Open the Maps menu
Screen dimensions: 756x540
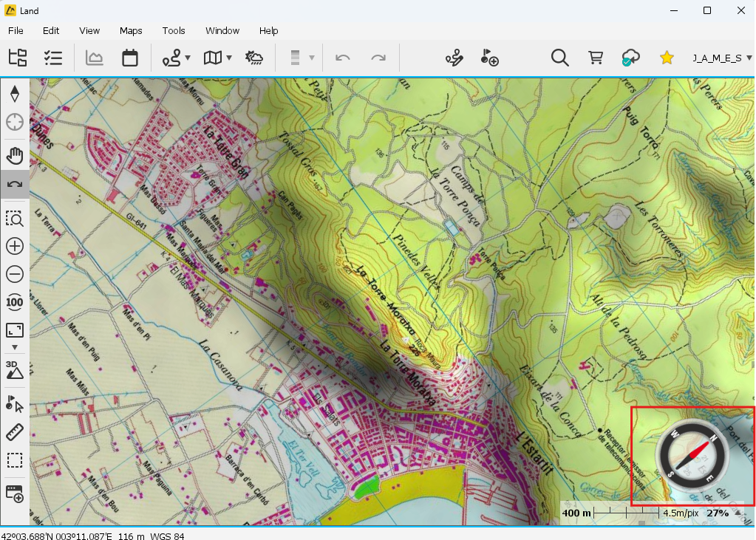131,30
